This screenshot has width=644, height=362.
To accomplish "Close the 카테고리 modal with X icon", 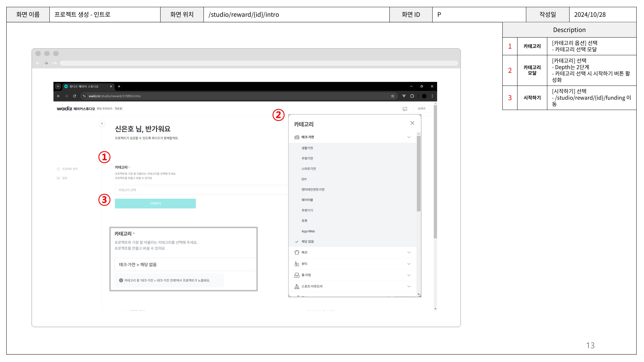I will click(x=412, y=123).
